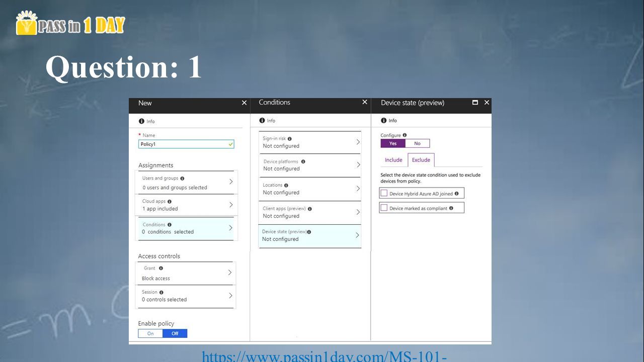
Task: Click Info icon in Device state blade
Action: [383, 120]
